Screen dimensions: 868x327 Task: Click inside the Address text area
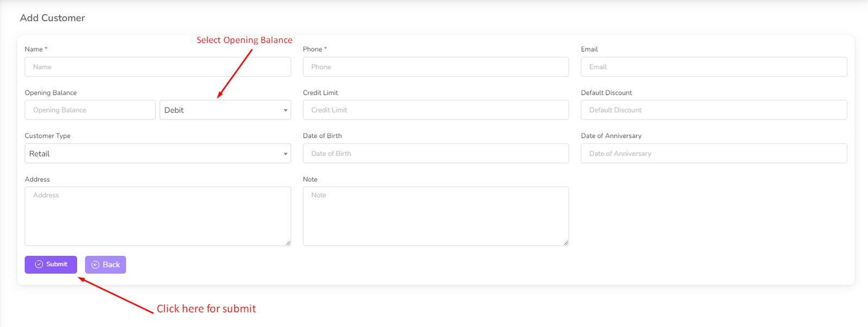[157, 216]
